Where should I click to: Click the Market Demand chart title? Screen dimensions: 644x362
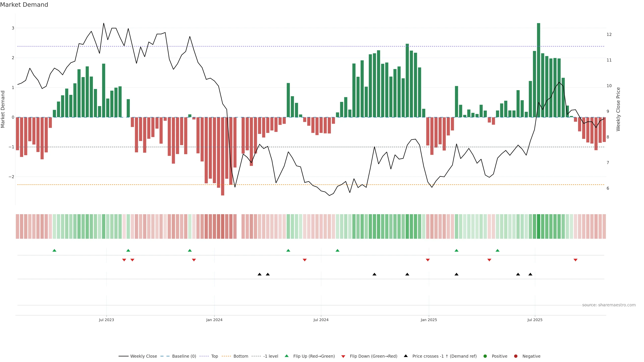(x=24, y=5)
